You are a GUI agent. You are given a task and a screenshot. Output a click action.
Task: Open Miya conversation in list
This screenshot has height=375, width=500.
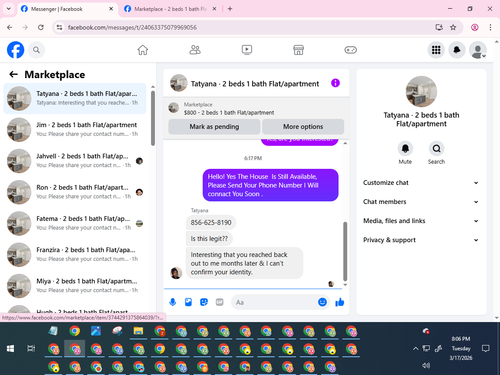tap(75, 286)
